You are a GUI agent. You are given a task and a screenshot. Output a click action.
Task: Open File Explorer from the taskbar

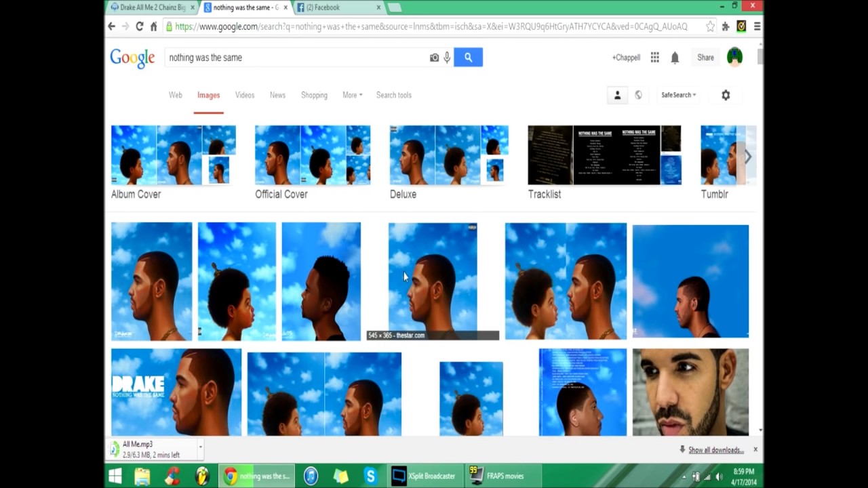(142, 476)
